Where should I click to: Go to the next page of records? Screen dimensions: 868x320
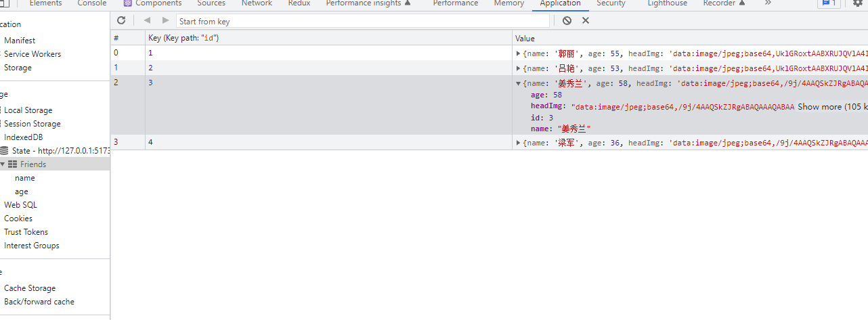pos(165,20)
